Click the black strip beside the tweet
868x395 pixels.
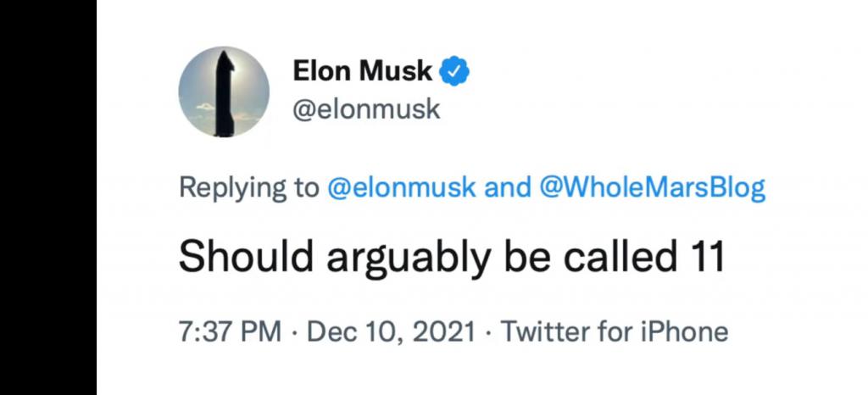click(x=48, y=197)
